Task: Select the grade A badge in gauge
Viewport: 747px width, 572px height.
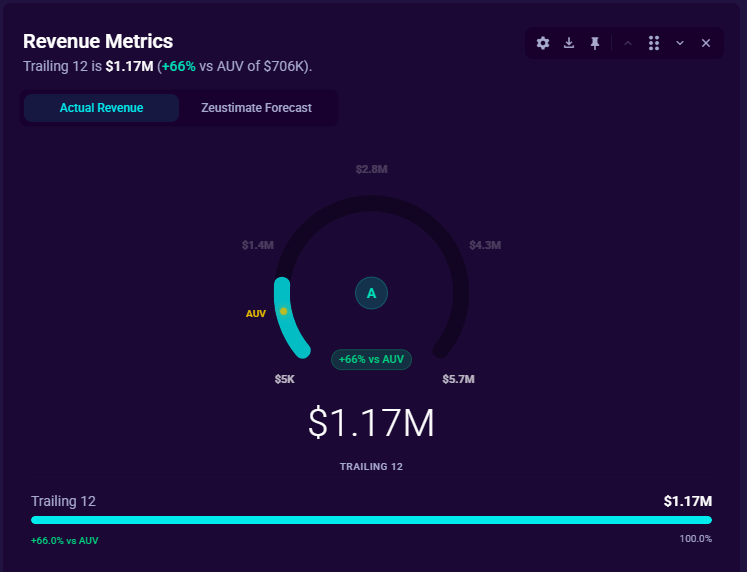Action: (372, 293)
